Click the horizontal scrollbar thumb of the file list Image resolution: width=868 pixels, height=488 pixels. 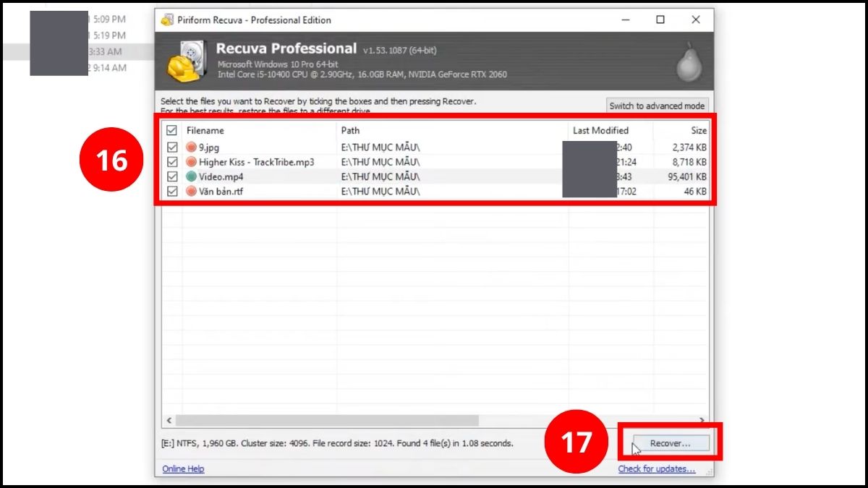pos(327,420)
